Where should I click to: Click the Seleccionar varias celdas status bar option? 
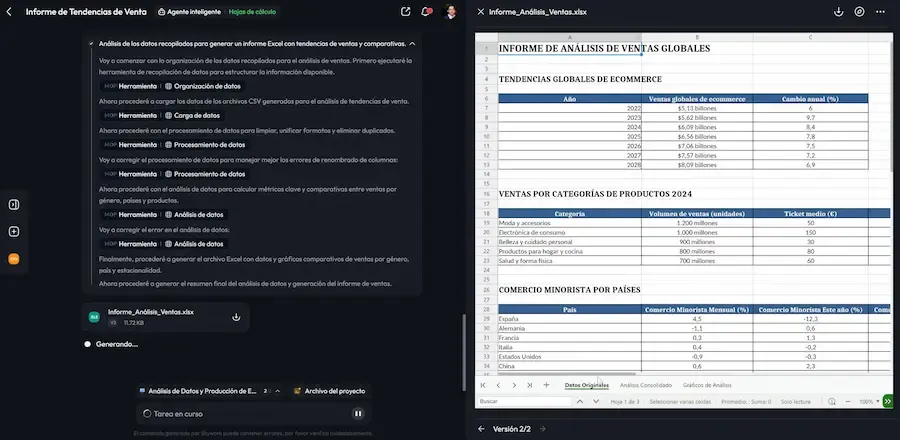tap(680, 402)
